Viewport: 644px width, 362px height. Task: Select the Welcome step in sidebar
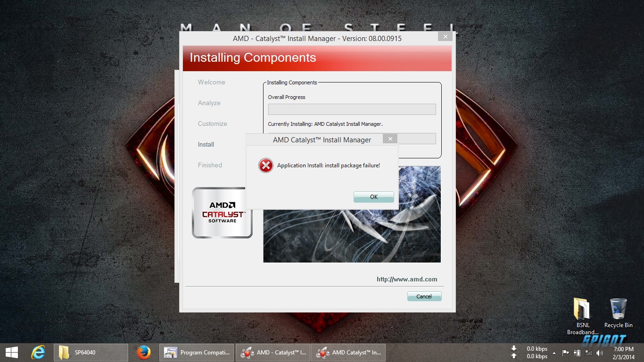point(211,82)
